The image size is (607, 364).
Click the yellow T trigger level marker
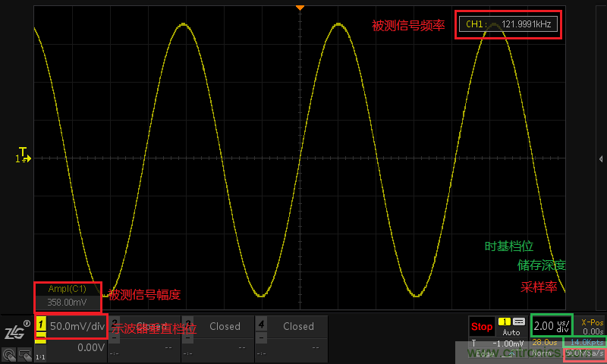pos(23,150)
